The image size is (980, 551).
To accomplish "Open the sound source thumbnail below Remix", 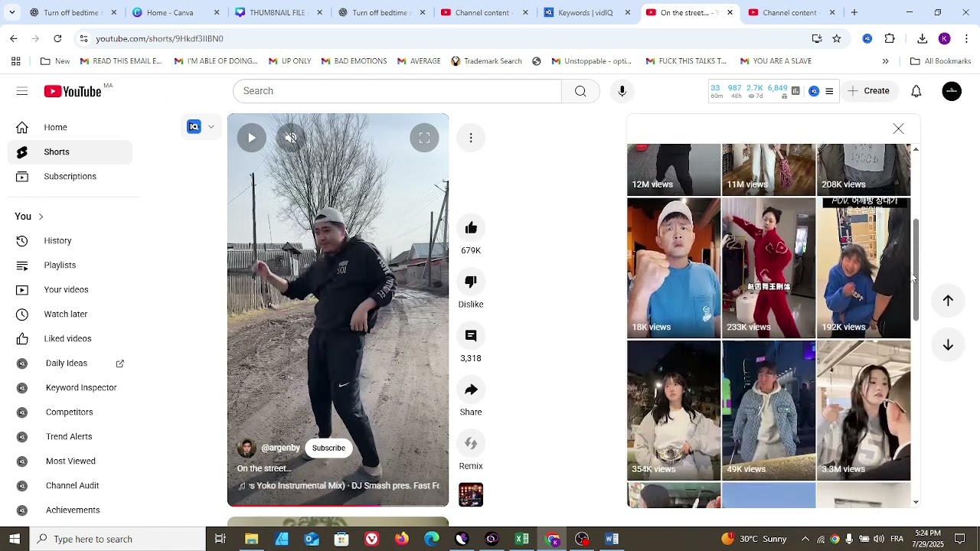I will tap(471, 494).
